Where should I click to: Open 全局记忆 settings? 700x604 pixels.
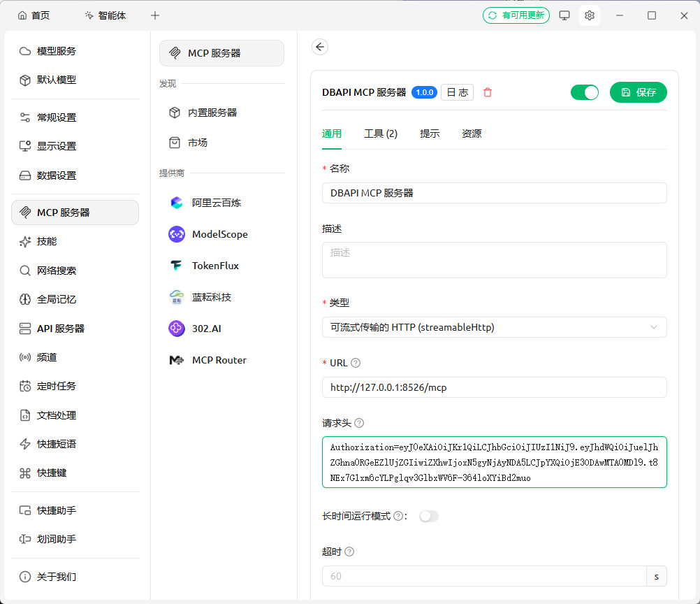(75, 299)
